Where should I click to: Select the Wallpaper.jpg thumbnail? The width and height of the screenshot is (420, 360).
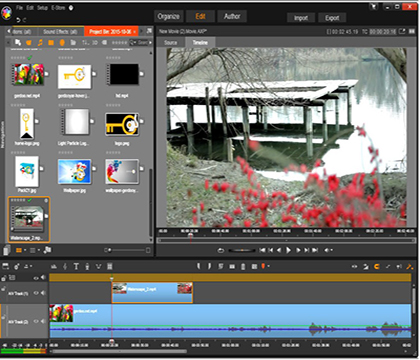74,172
